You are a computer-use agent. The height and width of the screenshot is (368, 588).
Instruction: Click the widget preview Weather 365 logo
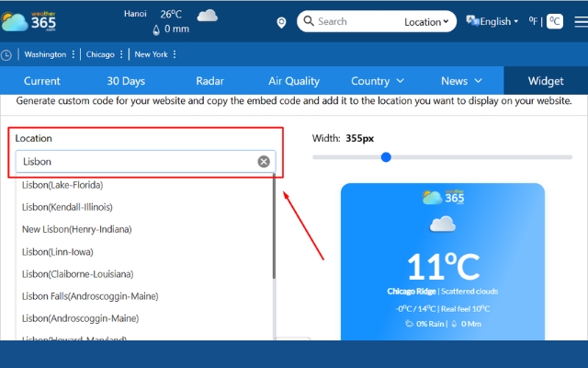pyautogui.click(x=443, y=197)
